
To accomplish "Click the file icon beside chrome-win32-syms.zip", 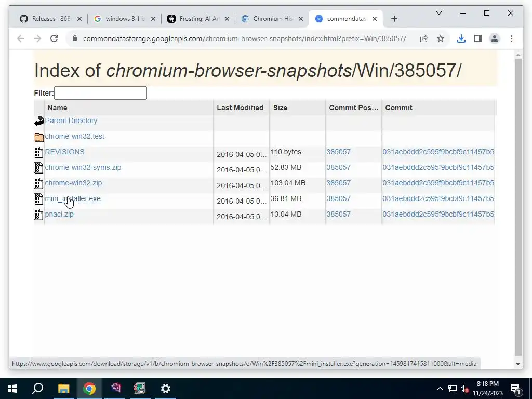I will tap(38, 168).
